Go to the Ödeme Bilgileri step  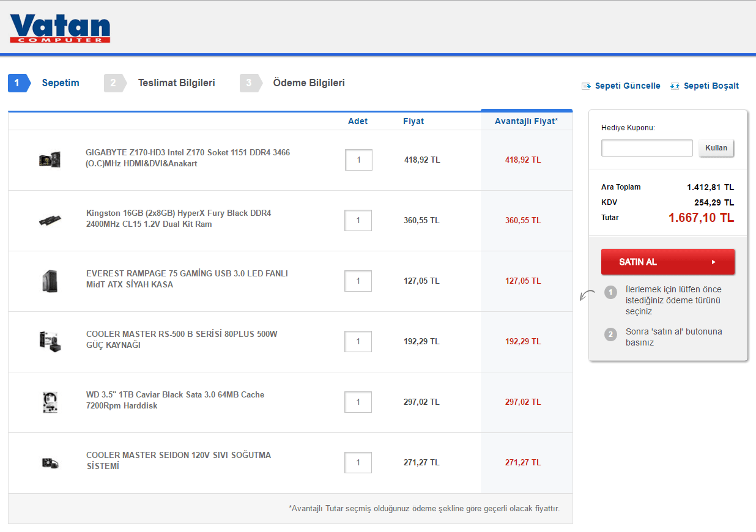[x=309, y=83]
